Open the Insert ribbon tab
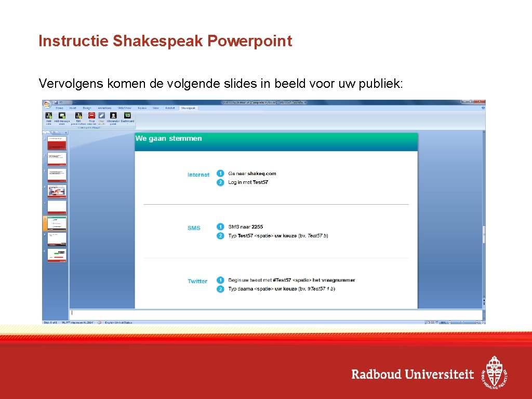Viewport: 532px width, 399px height. pos(73,108)
